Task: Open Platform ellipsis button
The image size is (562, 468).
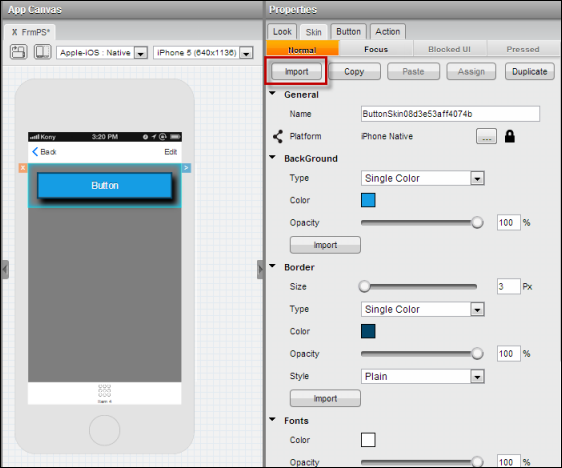Action: pos(486,136)
